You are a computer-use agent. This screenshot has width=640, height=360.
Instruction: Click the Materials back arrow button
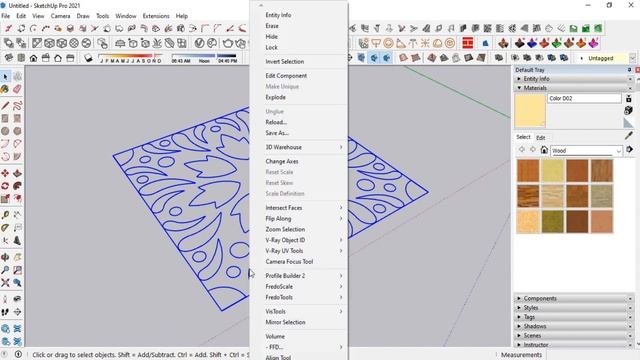(x=522, y=150)
